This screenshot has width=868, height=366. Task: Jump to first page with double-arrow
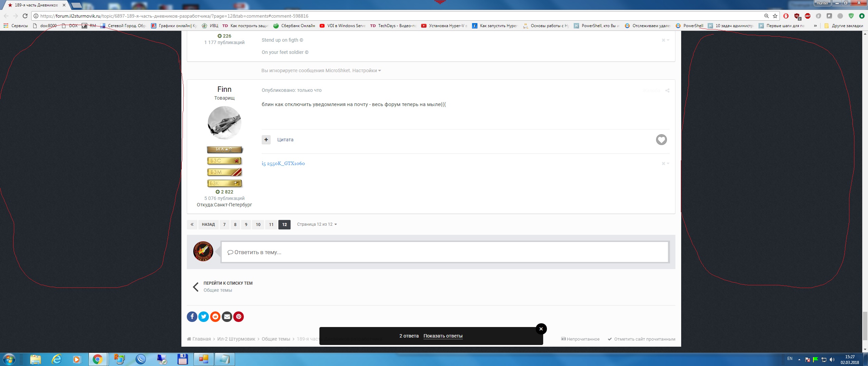click(x=192, y=224)
